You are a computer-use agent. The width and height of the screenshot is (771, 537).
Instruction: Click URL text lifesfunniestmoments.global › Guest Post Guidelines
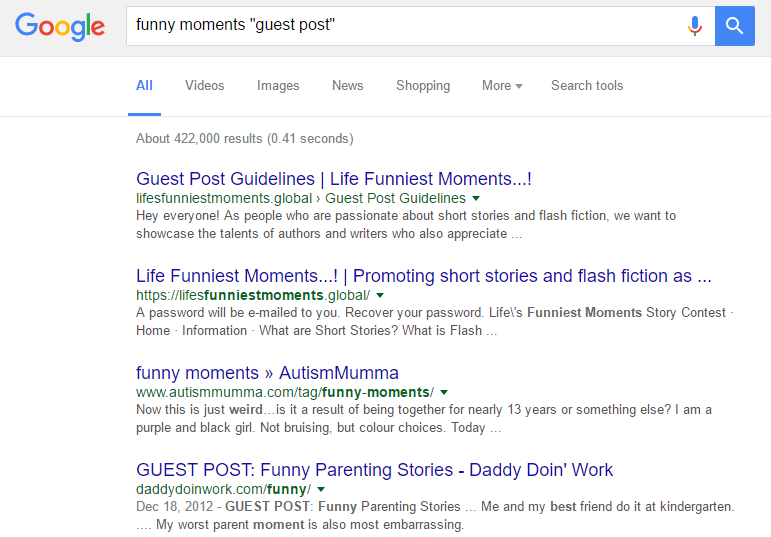coord(301,198)
